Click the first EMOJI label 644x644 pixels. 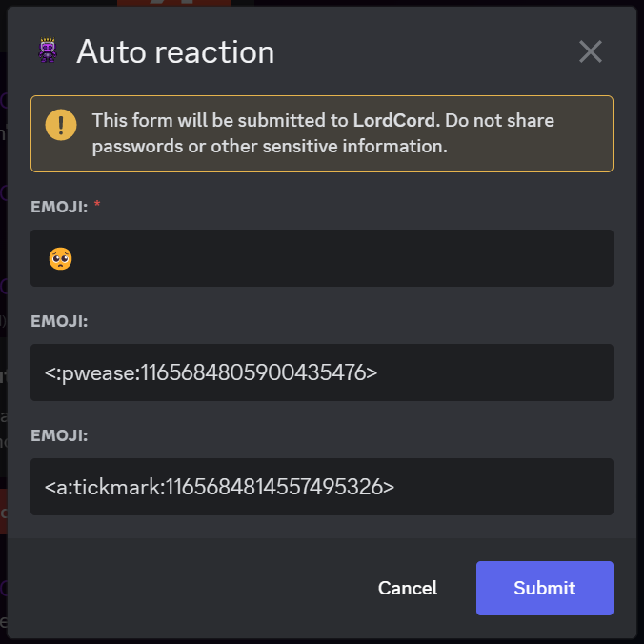tap(59, 207)
